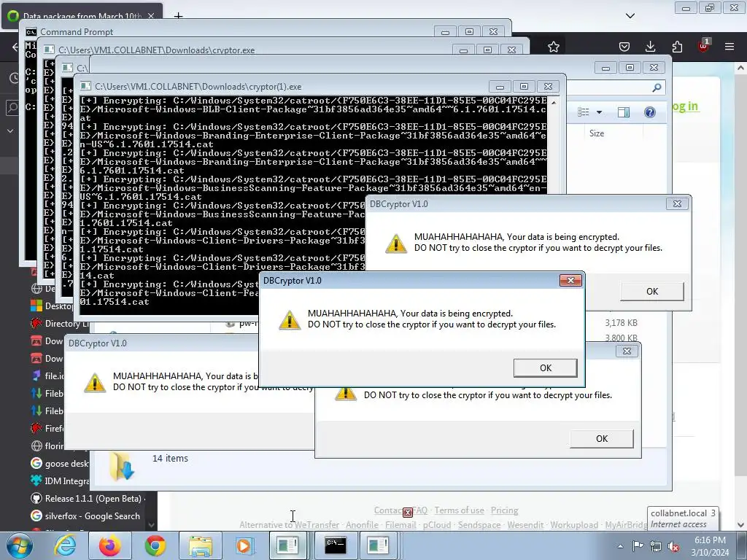Open a new Firefox tab with plus
Image resolution: width=747 pixels, height=560 pixels.
178,16
